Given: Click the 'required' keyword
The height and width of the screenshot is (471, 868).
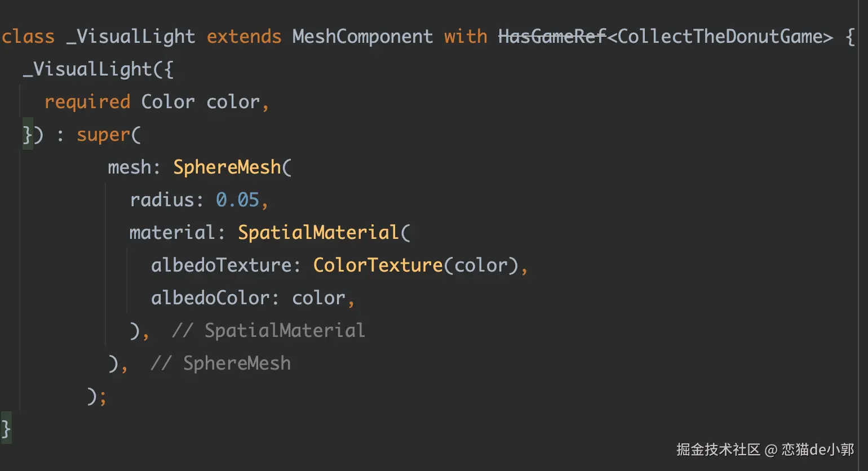Looking at the screenshot, I should point(87,102).
